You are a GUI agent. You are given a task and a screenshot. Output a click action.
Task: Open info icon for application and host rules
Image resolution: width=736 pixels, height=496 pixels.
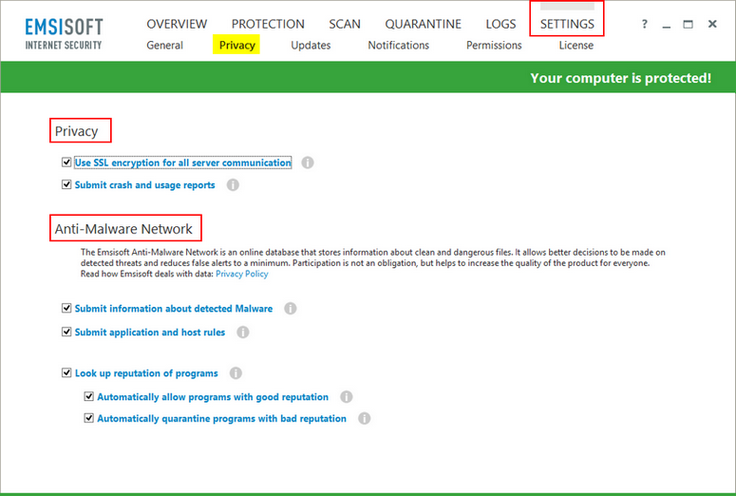click(243, 332)
